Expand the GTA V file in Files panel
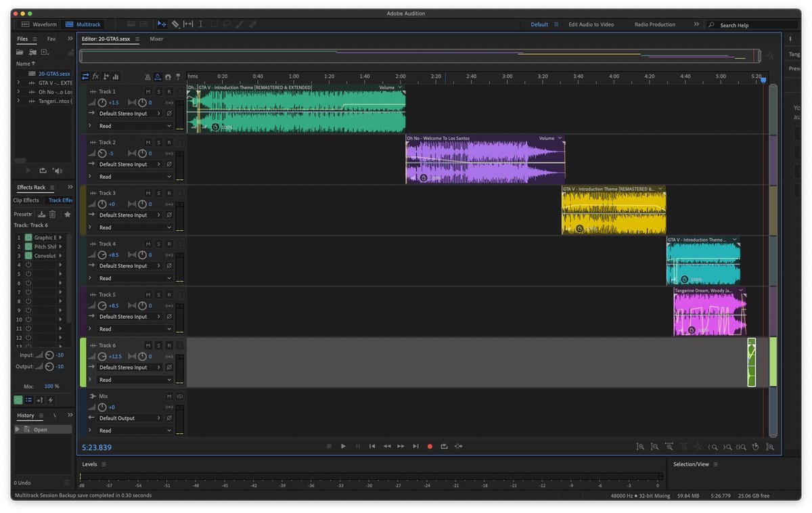The image size is (812, 513). pos(19,83)
